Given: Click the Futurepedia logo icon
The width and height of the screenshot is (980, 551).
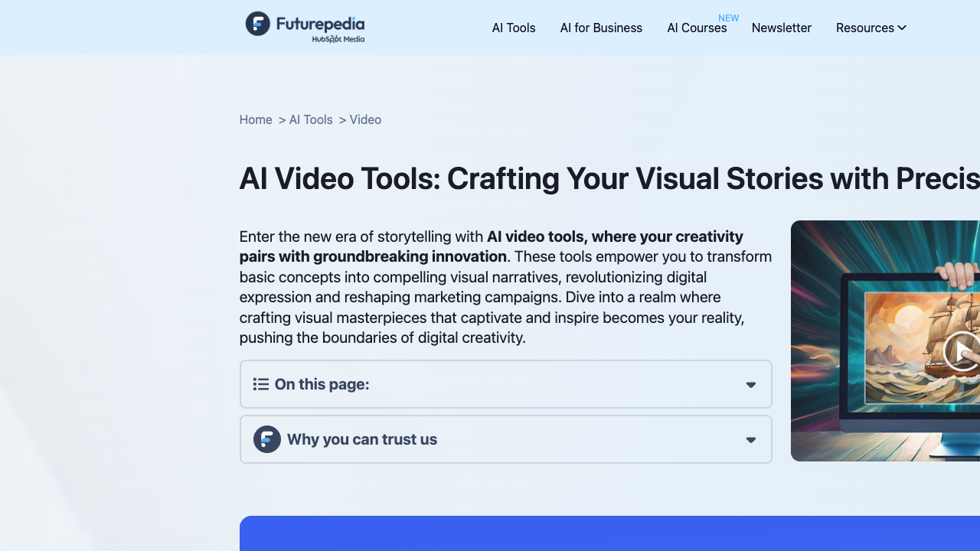Looking at the screenshot, I should (x=258, y=24).
